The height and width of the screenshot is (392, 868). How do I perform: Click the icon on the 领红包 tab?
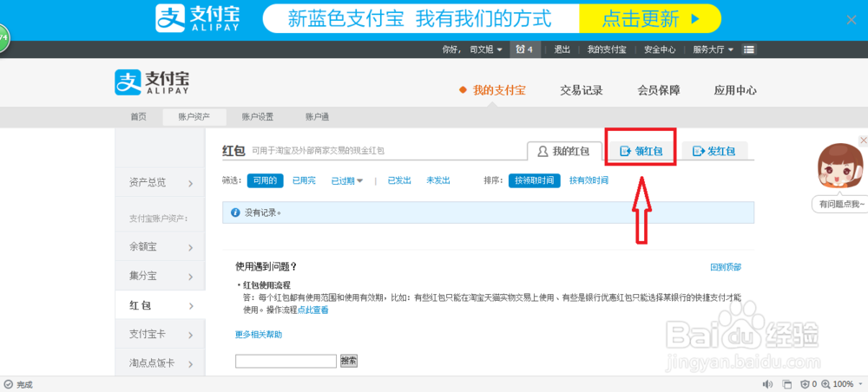tap(626, 151)
